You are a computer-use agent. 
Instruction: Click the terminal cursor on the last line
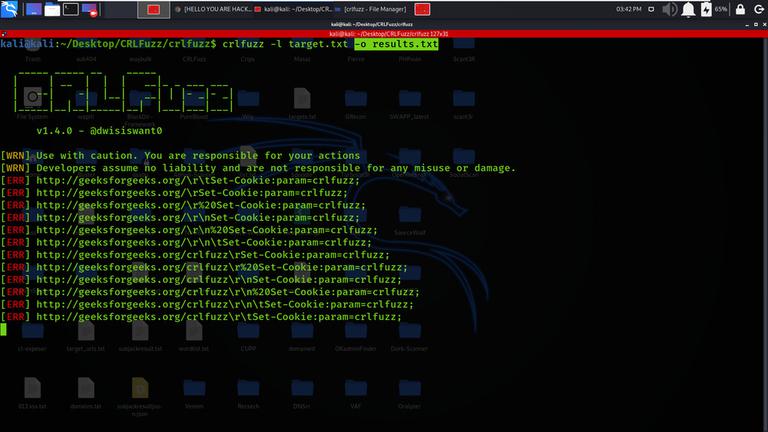[x=3, y=329]
